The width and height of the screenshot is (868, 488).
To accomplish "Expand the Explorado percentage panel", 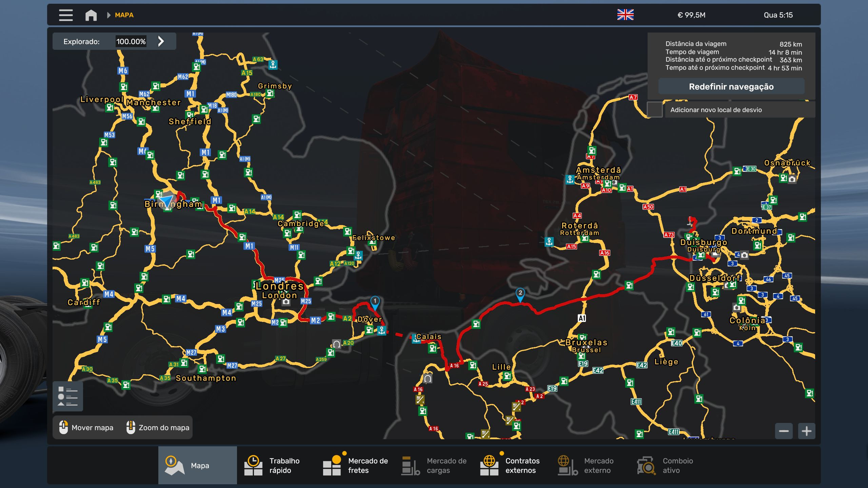I will tap(161, 41).
